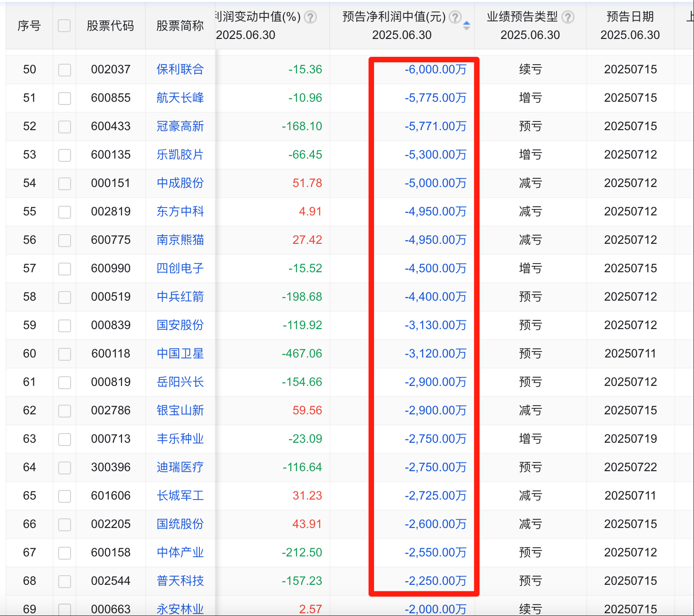Sort by 预告净利润中值 using sort arrows
This screenshot has height=616, width=694.
(x=467, y=26)
